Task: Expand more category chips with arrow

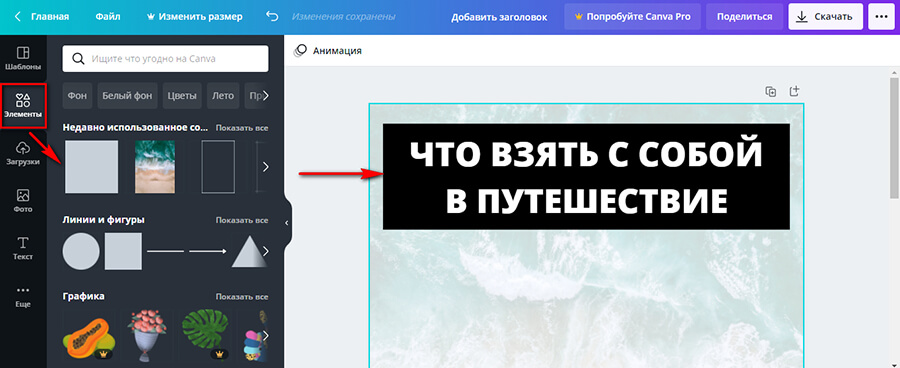Action: (x=265, y=95)
